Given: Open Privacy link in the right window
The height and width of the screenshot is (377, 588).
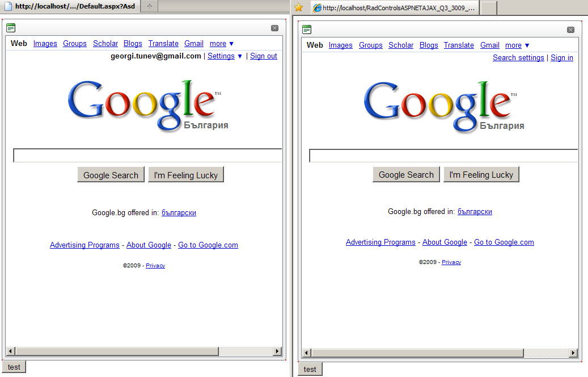Looking at the screenshot, I should 451,262.
